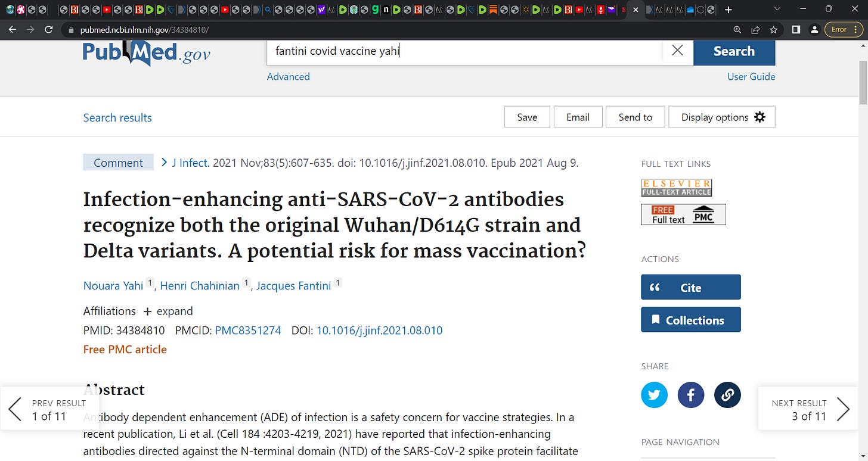
Task: Open the Chrome tab search chevron
Action: [776, 10]
